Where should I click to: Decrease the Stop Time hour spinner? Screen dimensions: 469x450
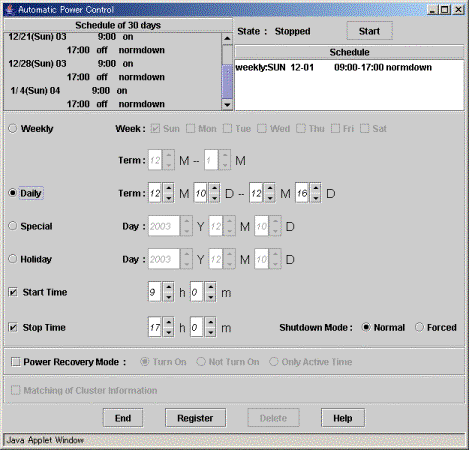click(x=169, y=332)
